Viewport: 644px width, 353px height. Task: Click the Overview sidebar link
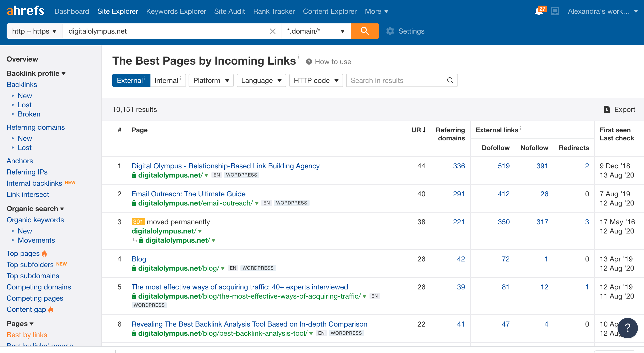[x=22, y=59]
